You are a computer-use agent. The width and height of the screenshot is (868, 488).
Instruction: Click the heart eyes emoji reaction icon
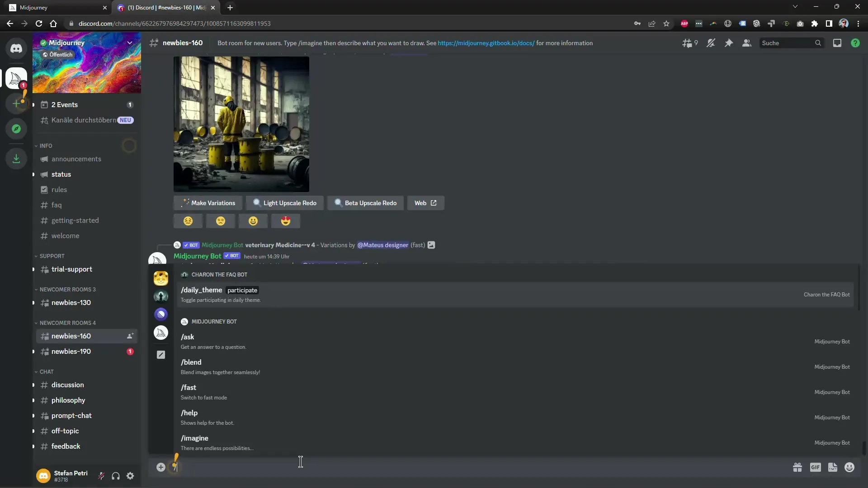click(286, 221)
